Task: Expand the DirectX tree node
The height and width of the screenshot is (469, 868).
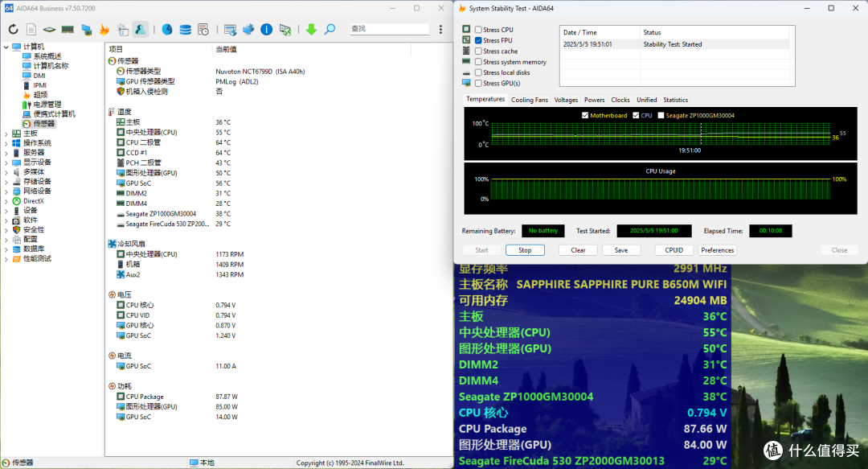Action: point(6,201)
